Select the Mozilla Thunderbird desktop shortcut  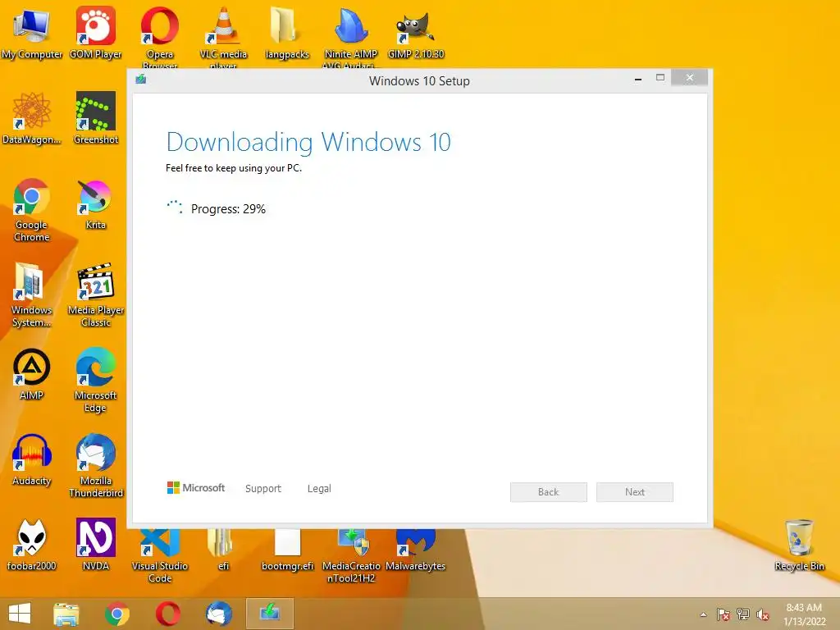coord(96,466)
